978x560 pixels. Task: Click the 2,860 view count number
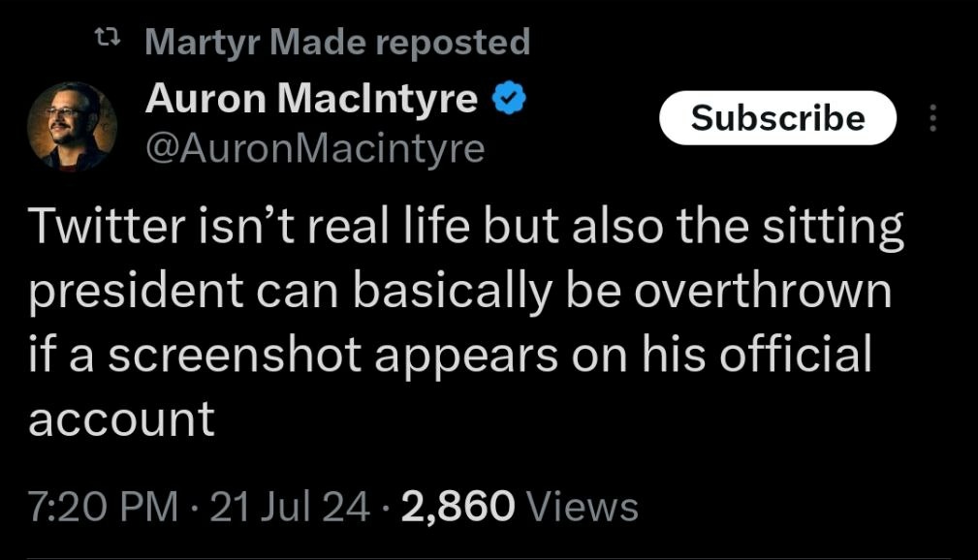tap(456, 506)
